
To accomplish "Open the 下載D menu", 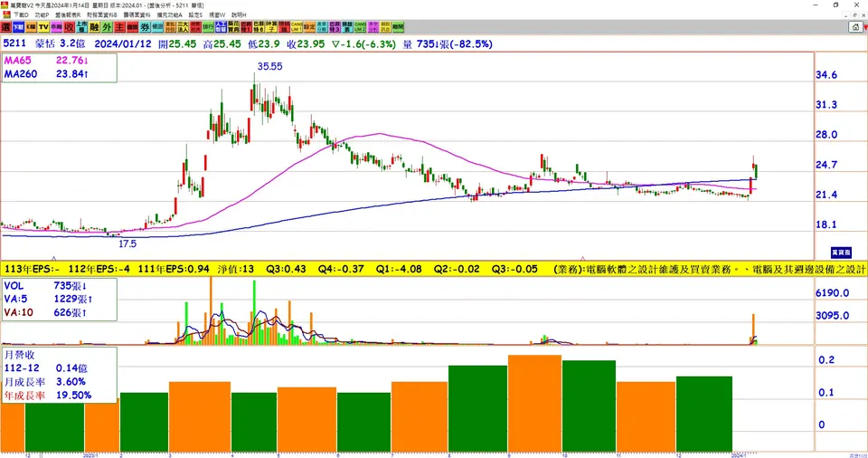I will 21,15.
